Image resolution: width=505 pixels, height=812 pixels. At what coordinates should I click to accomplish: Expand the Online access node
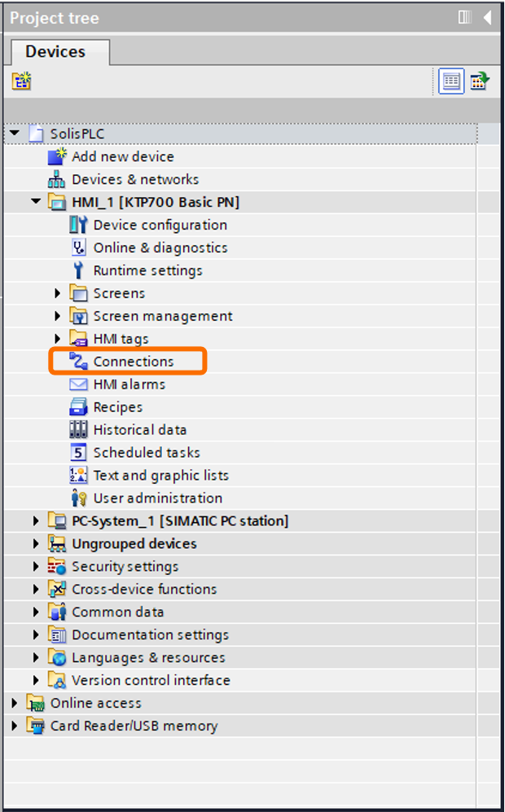click(13, 703)
